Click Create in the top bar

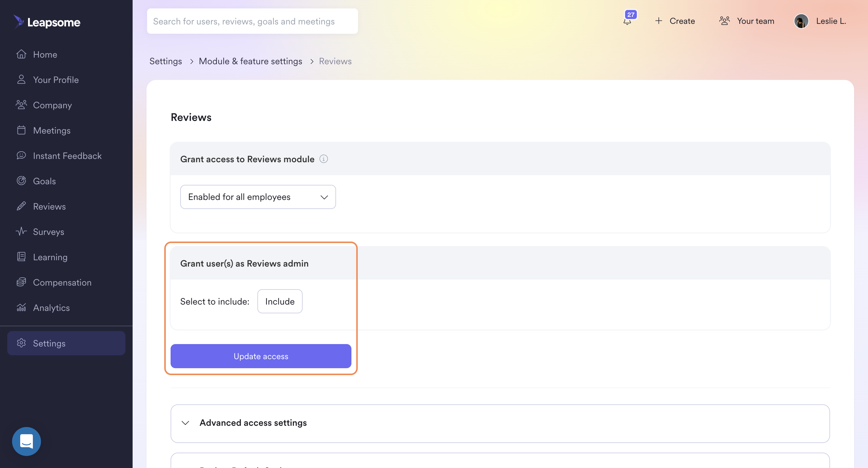(x=682, y=21)
